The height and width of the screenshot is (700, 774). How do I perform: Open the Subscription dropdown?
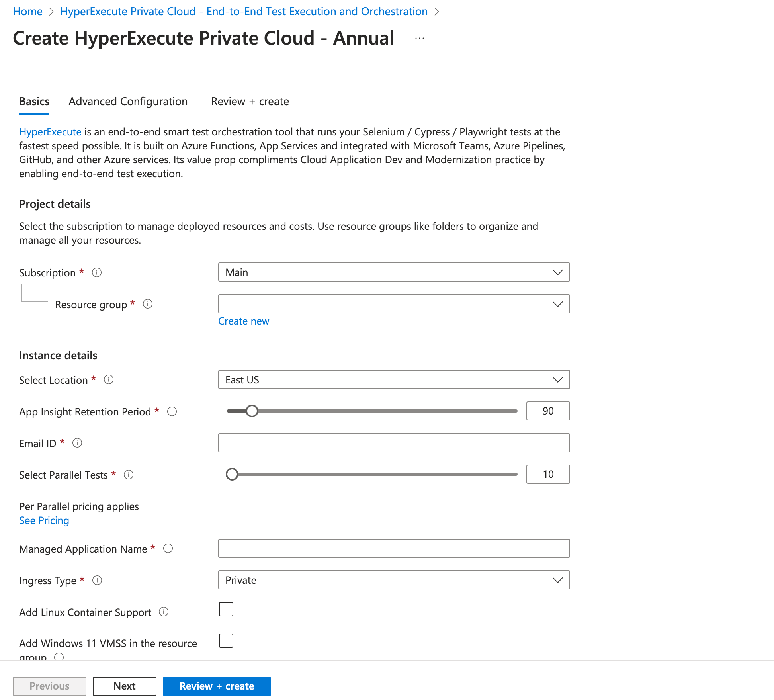[x=394, y=272]
